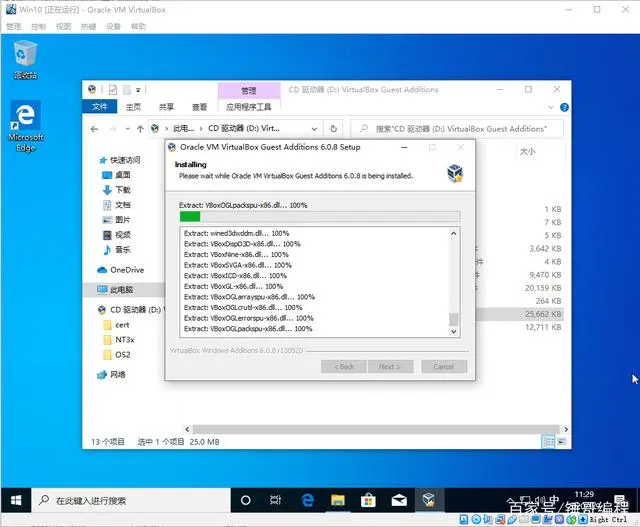Click the Windows search box on the taskbar
The image size is (640, 527).
131,500
